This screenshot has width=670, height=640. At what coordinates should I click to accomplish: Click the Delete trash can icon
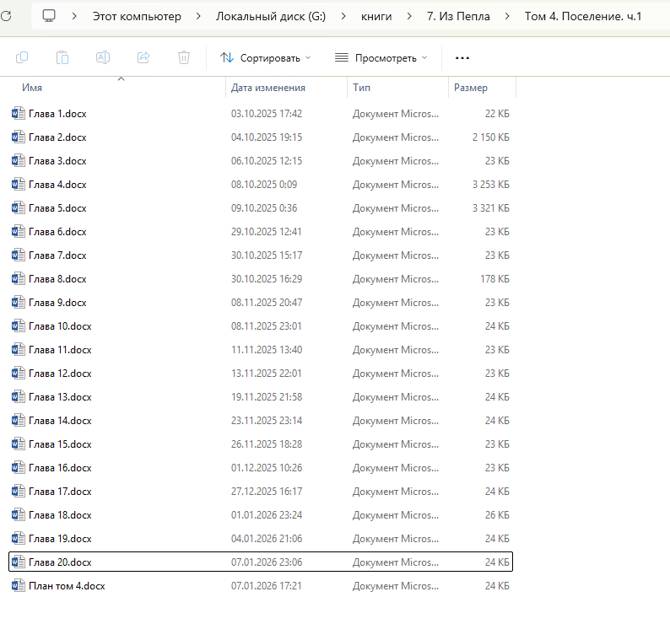point(183,58)
